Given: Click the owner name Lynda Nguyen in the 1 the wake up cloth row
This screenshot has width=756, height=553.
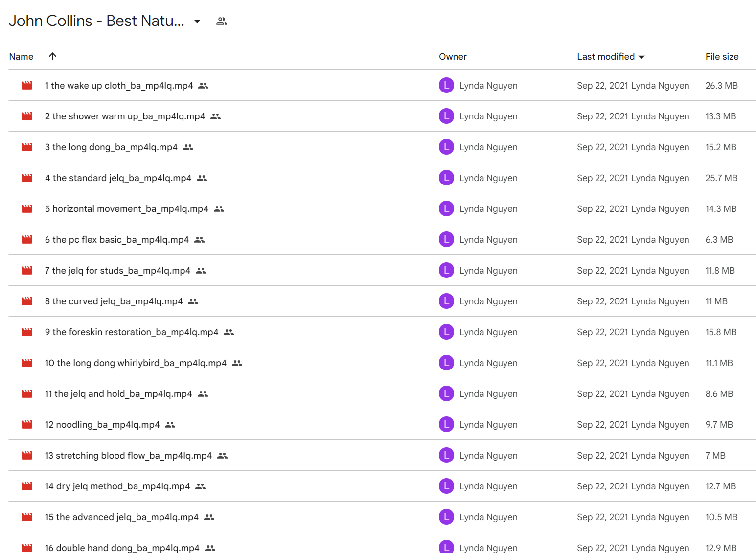Looking at the screenshot, I should click(x=488, y=86).
